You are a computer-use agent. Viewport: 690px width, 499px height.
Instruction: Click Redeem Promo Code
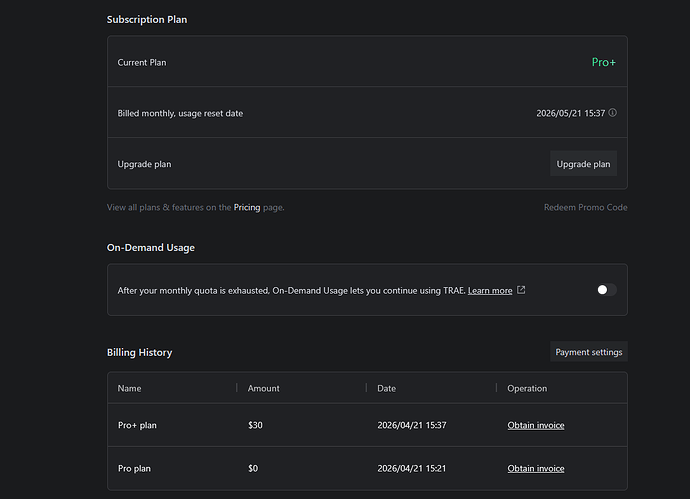[x=585, y=207]
